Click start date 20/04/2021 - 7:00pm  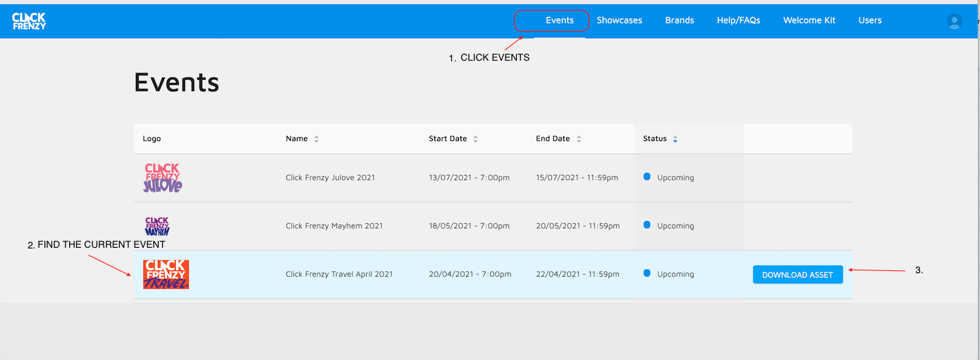point(469,275)
